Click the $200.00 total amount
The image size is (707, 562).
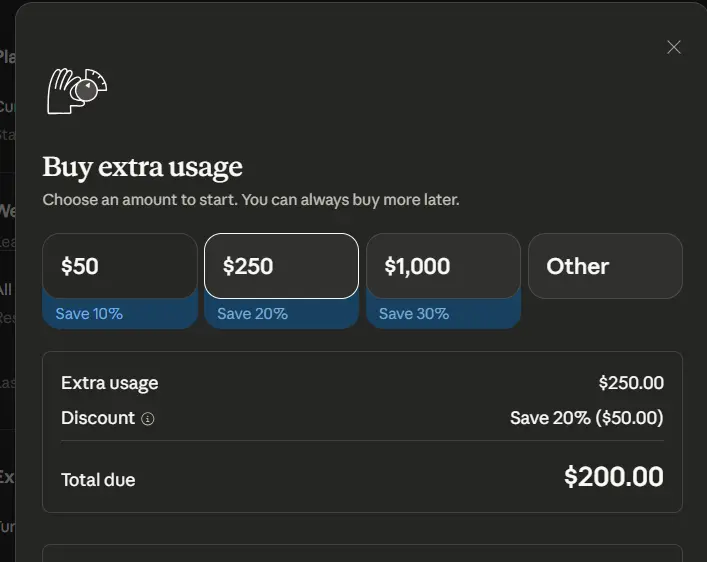pos(613,477)
